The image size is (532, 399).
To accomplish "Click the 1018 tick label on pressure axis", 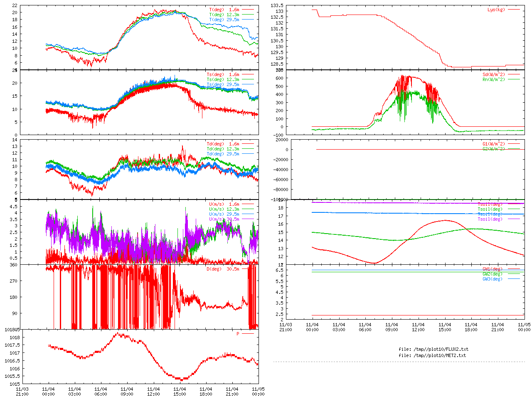I will click(x=15, y=337).
